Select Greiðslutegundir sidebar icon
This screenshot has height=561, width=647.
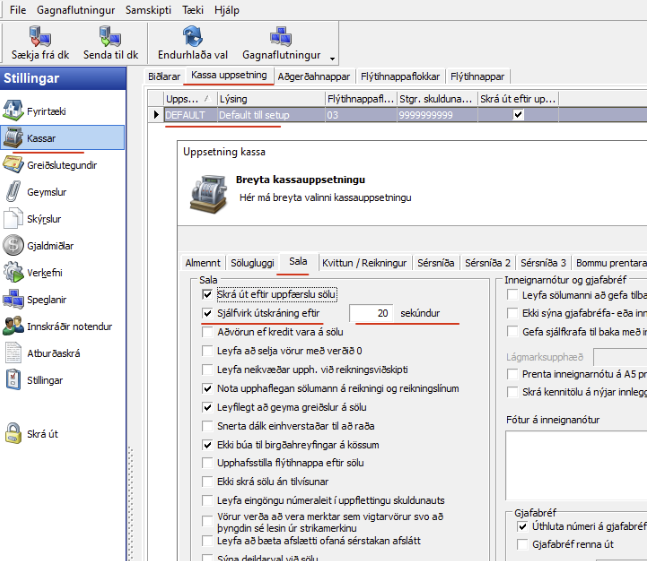pyautogui.click(x=14, y=164)
